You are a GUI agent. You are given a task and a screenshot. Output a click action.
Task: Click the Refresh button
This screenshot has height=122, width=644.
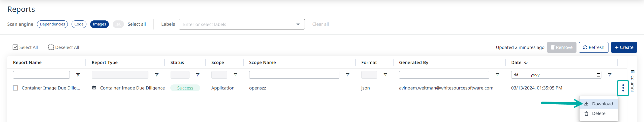pyautogui.click(x=593, y=47)
